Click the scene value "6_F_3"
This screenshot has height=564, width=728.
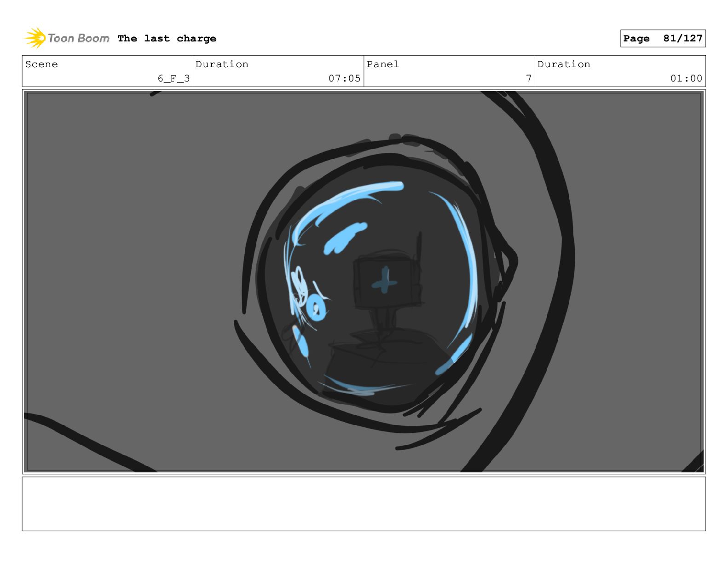[173, 78]
